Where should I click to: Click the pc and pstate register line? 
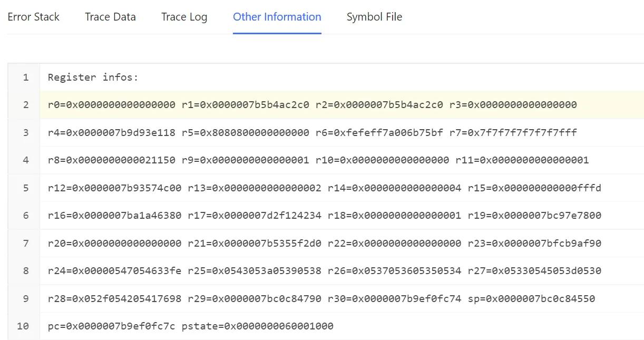[x=190, y=326]
